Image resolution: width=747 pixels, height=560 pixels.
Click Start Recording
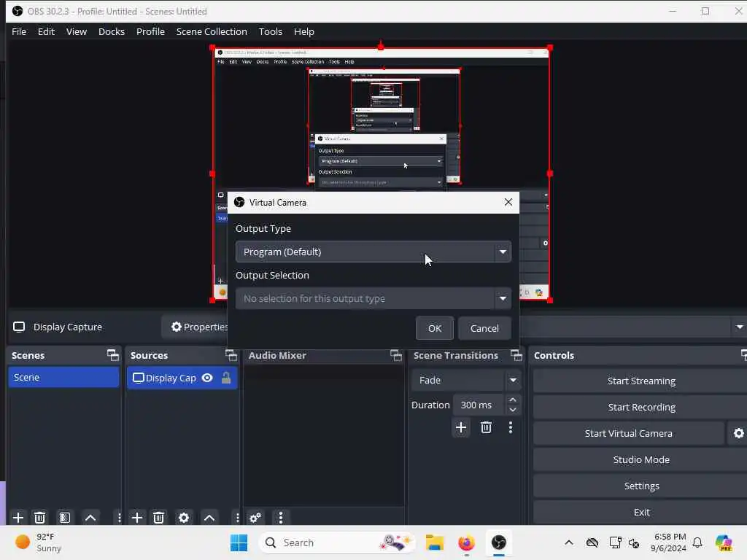(640, 407)
